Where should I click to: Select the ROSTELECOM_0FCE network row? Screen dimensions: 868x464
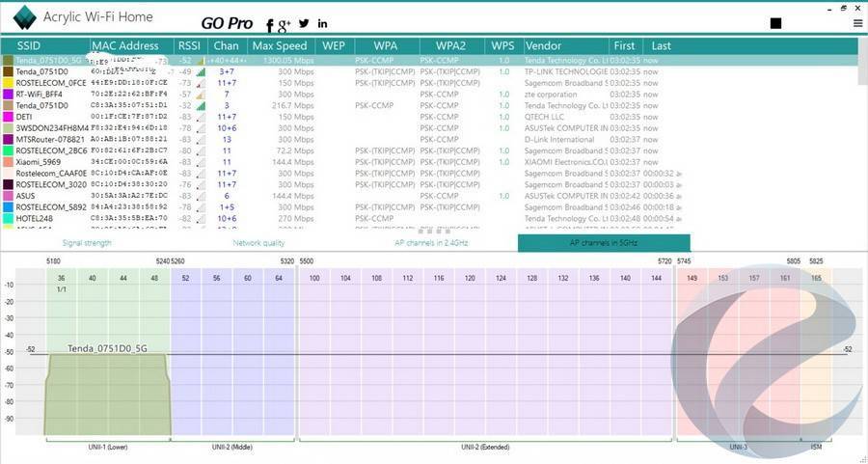coord(52,83)
